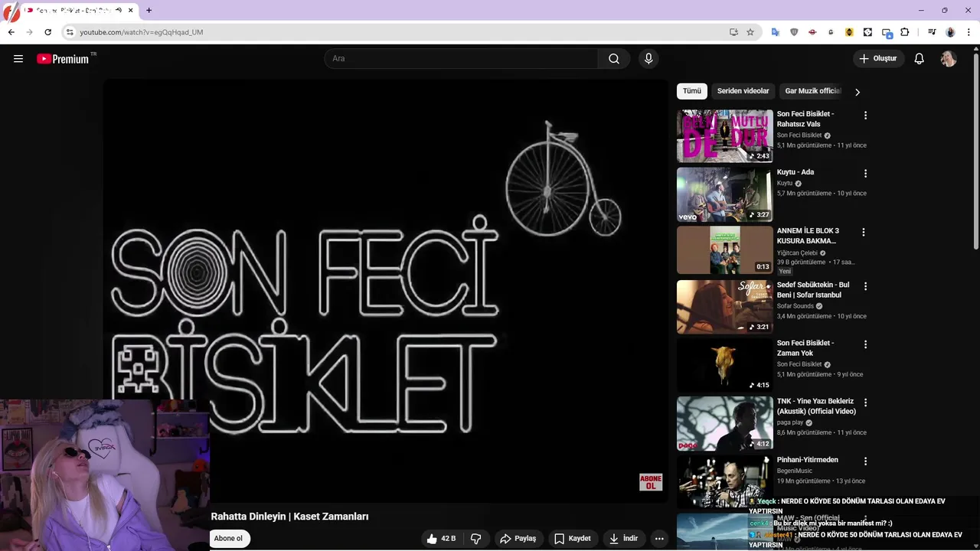Click the ABONE OL watermark in video
The image size is (980, 551).
tap(651, 482)
